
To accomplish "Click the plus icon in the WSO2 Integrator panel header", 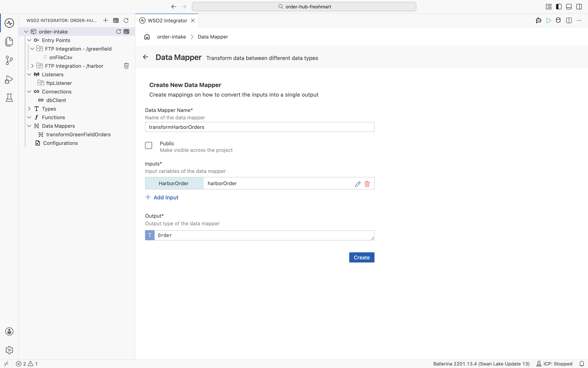I will click(105, 20).
